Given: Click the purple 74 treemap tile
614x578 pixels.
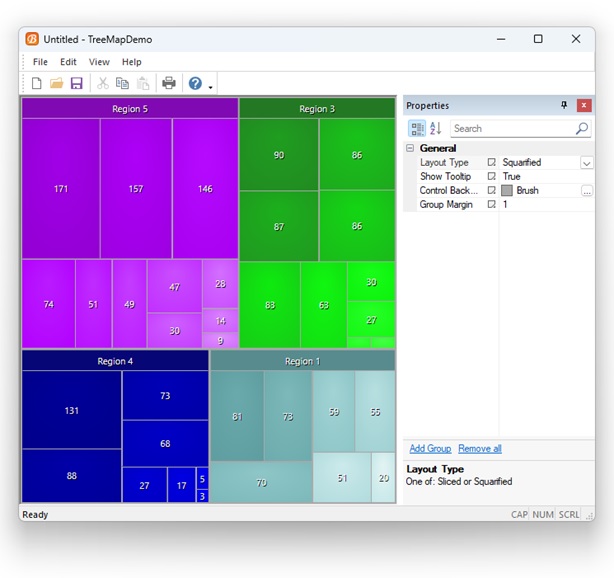Looking at the screenshot, I should (49, 304).
